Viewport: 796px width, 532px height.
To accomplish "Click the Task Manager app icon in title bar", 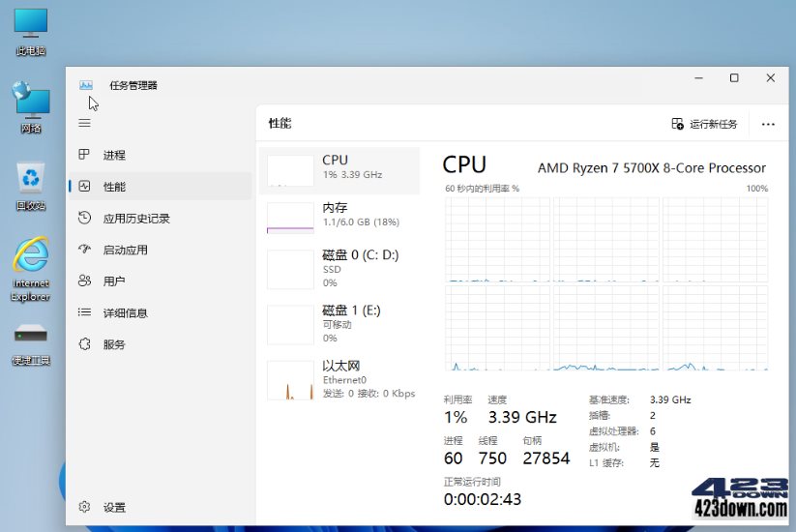I will point(86,85).
